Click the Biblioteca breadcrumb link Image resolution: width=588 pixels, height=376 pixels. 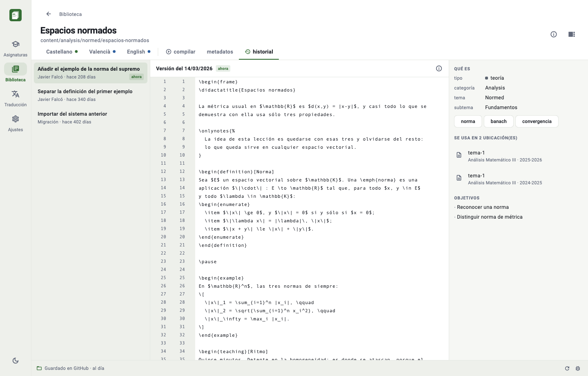70,14
